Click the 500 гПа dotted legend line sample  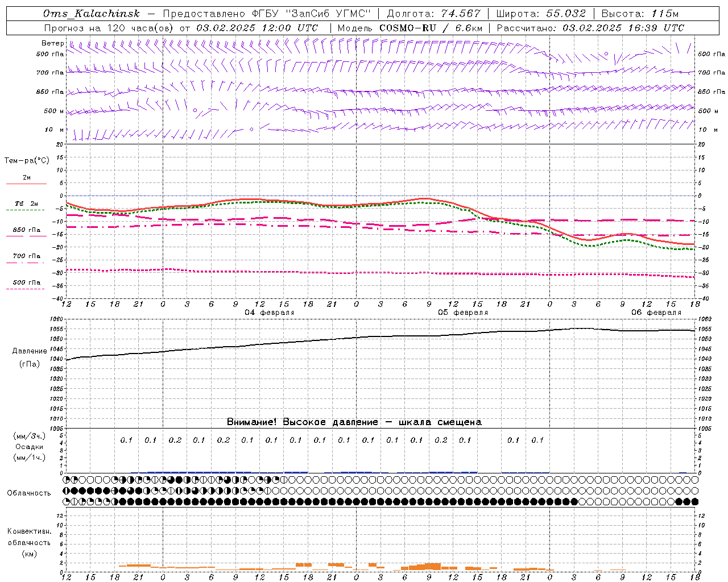25,289
